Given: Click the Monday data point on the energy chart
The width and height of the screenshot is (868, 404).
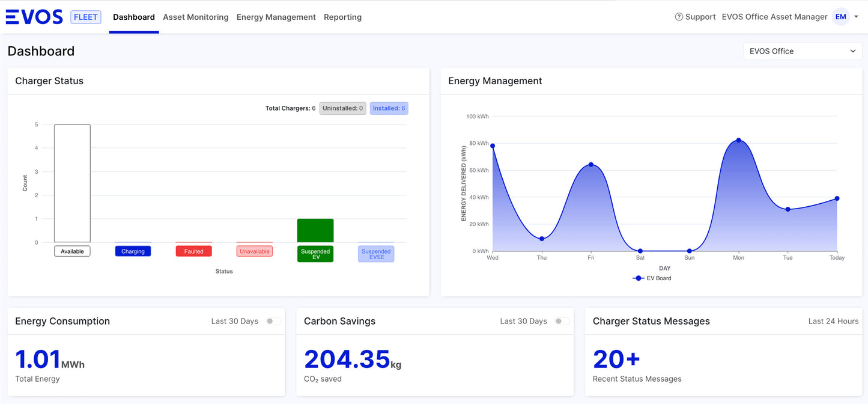Looking at the screenshot, I should pos(738,141).
